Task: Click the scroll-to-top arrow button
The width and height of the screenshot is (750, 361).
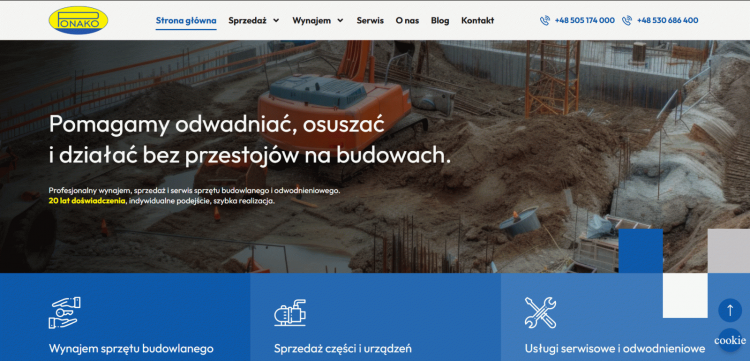Action: point(730,310)
